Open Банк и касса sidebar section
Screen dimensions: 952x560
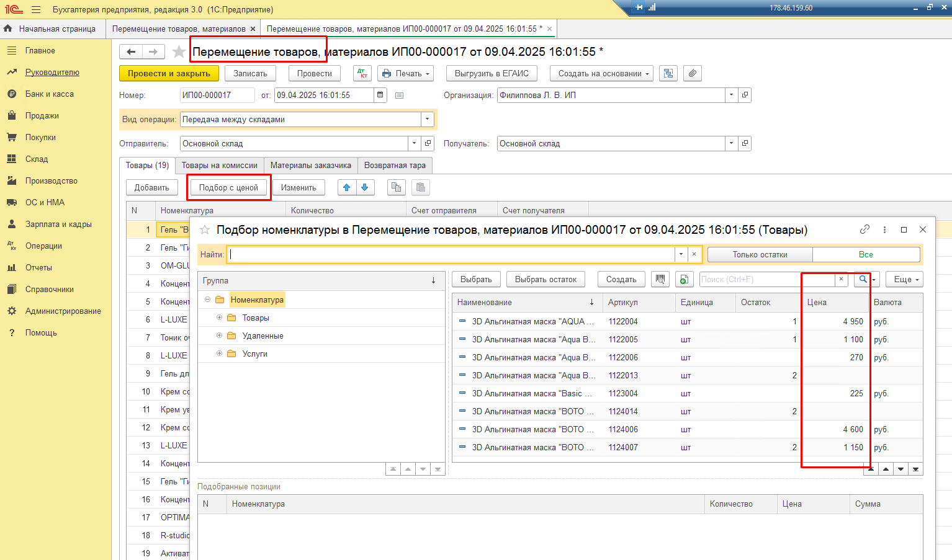[49, 94]
